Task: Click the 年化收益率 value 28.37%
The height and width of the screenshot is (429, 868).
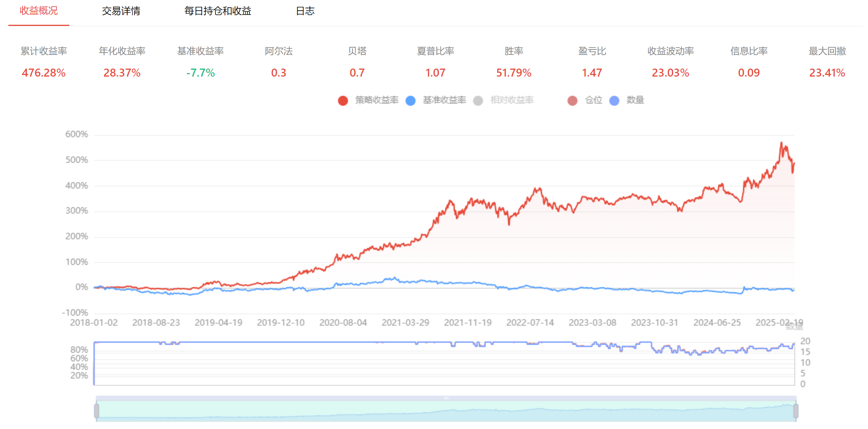Action: pos(122,73)
